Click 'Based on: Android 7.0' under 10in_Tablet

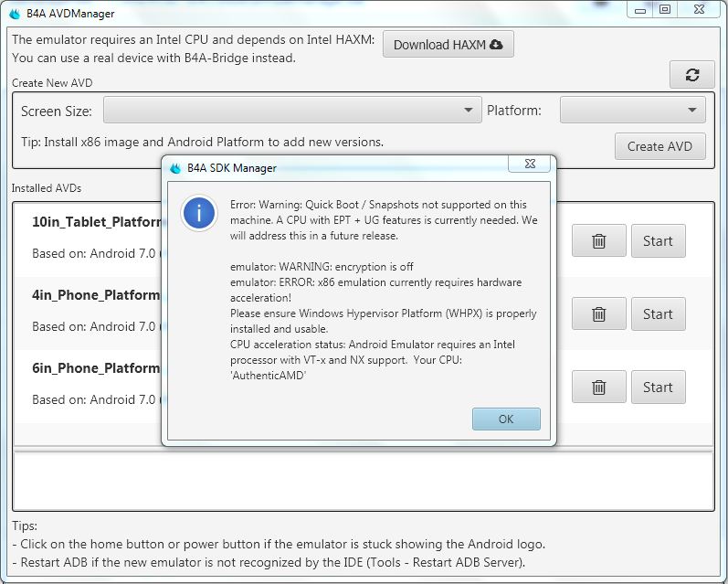[x=94, y=254]
